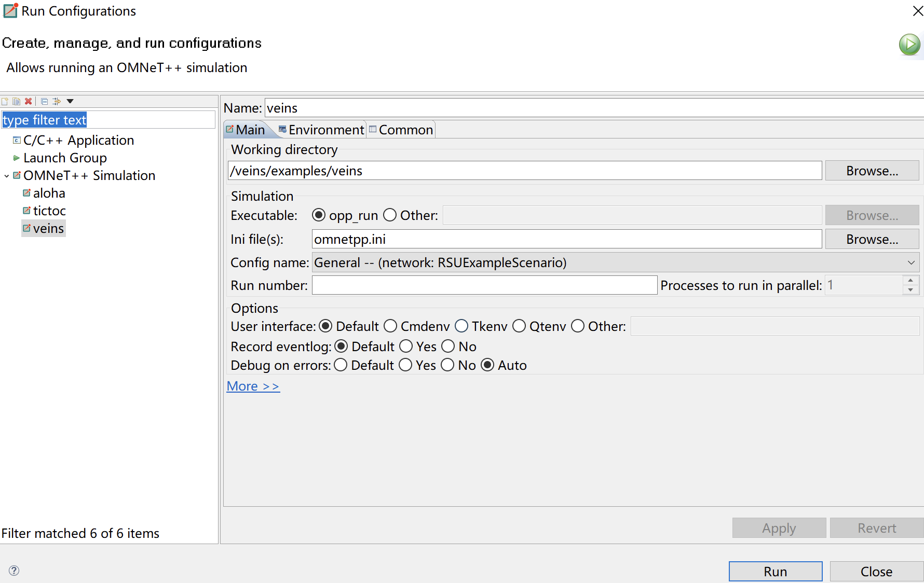Click the Close button
The height and width of the screenshot is (583, 924).
[877, 572]
